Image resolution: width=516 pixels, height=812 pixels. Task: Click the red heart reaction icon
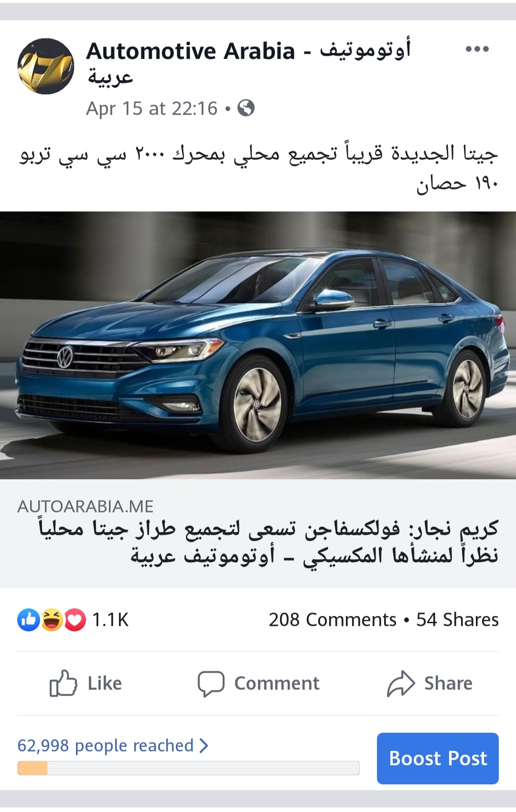point(75,620)
